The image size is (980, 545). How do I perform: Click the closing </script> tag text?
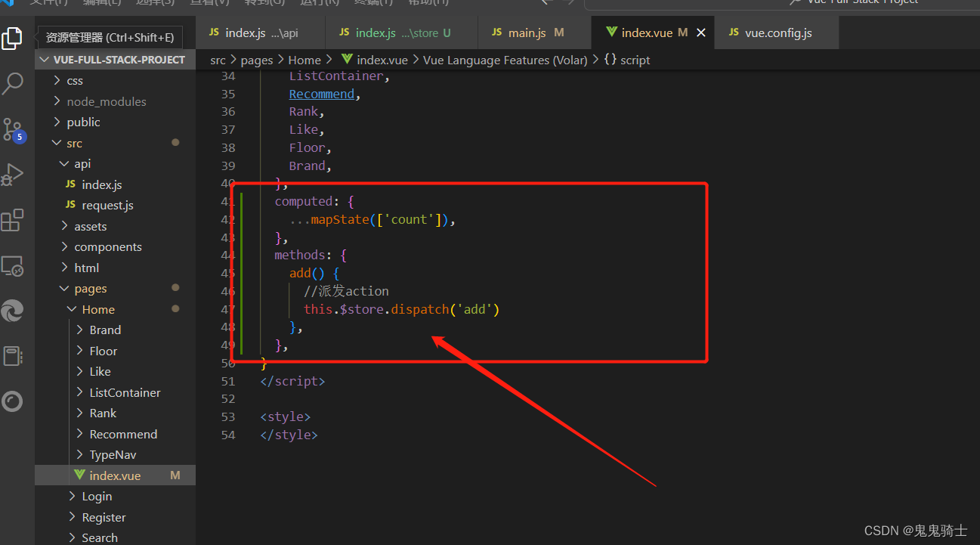pyautogui.click(x=292, y=381)
